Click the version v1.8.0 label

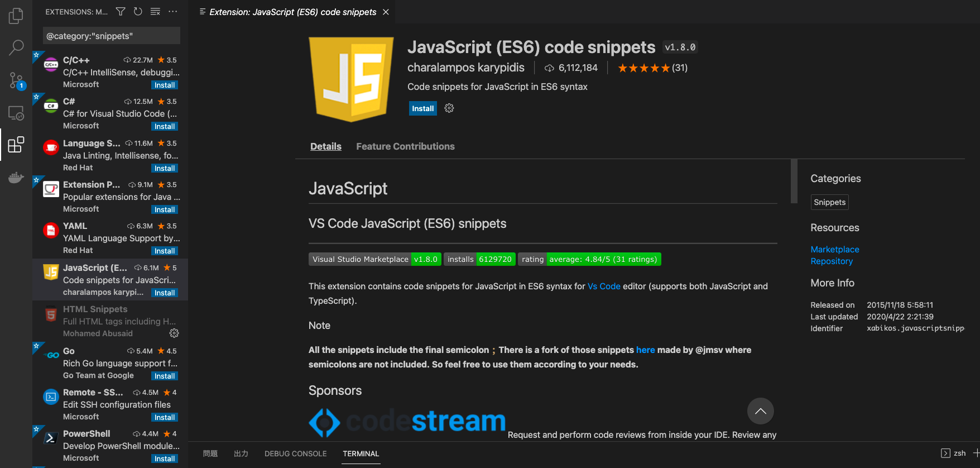click(x=680, y=47)
